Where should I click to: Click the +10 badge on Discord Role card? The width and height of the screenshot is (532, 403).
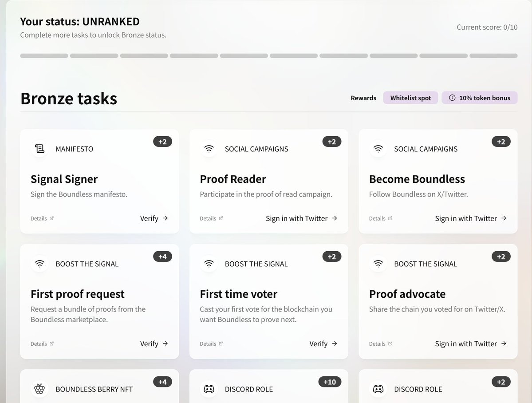[330, 382]
